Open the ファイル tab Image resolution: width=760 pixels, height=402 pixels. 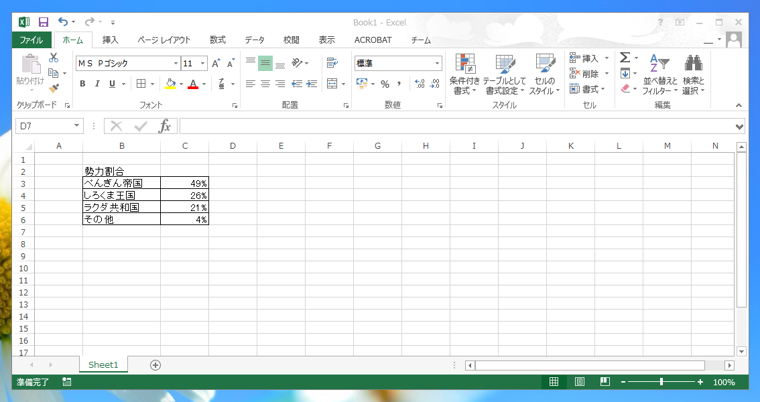[x=32, y=40]
